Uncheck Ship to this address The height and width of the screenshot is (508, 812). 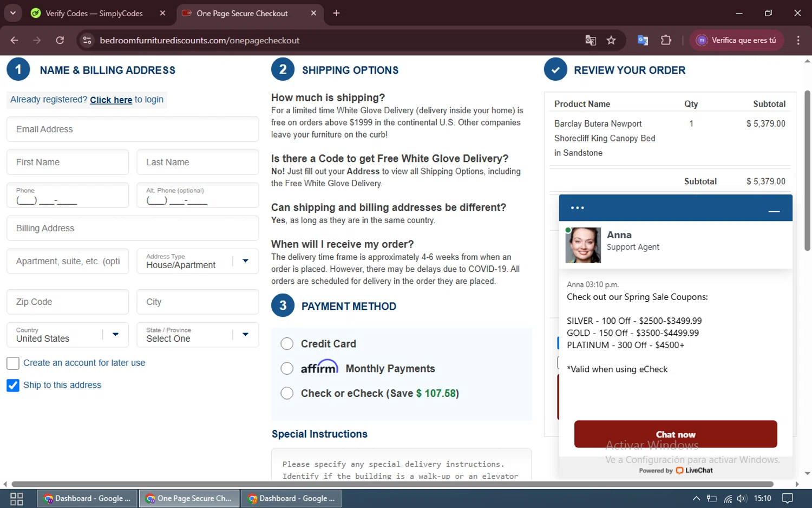[x=13, y=386]
